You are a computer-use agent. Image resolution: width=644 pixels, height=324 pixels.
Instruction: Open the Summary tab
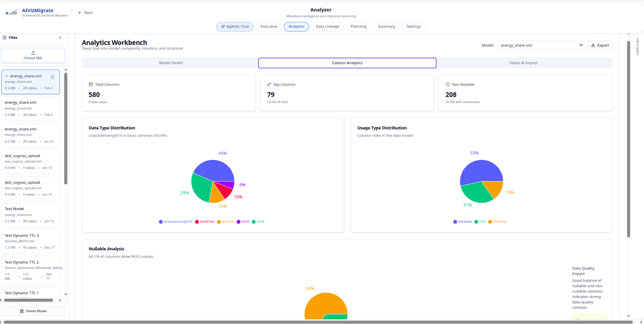(386, 27)
